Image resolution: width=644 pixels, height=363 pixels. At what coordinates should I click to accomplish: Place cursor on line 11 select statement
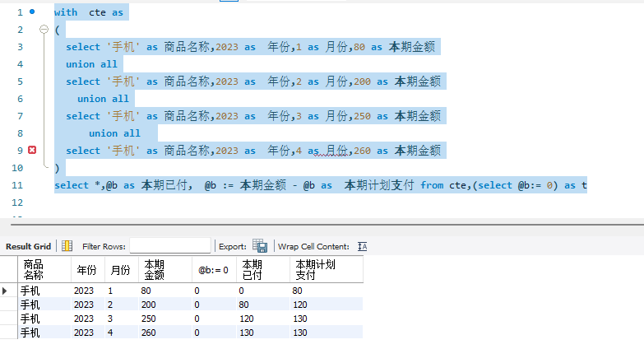tap(321, 185)
